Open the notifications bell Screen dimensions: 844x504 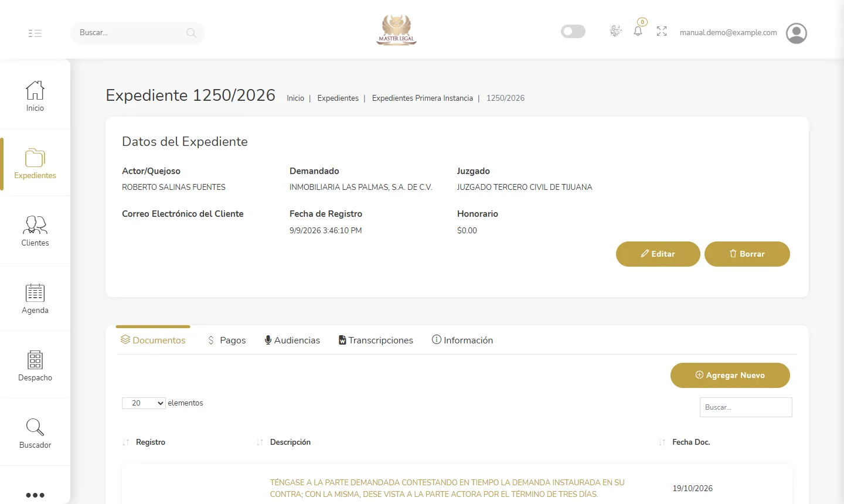click(638, 31)
